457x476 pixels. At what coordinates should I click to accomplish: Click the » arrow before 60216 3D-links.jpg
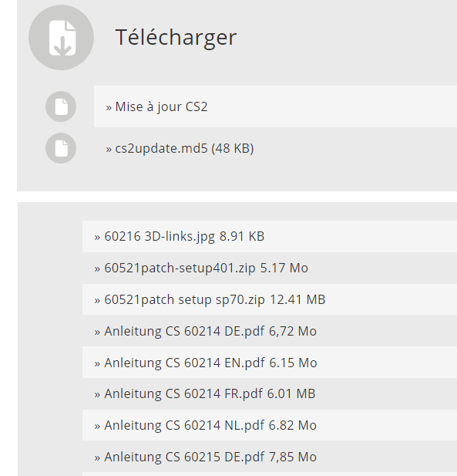[97, 238]
